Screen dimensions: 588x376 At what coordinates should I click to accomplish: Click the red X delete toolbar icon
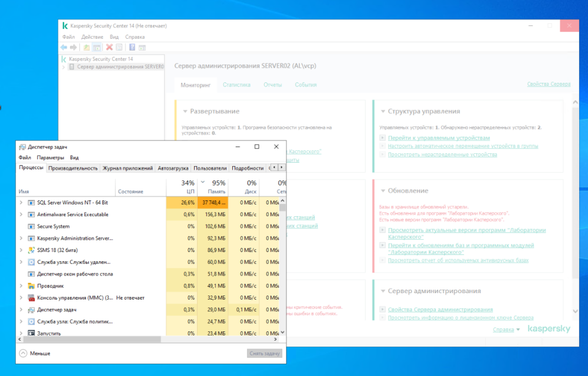pyautogui.click(x=109, y=47)
